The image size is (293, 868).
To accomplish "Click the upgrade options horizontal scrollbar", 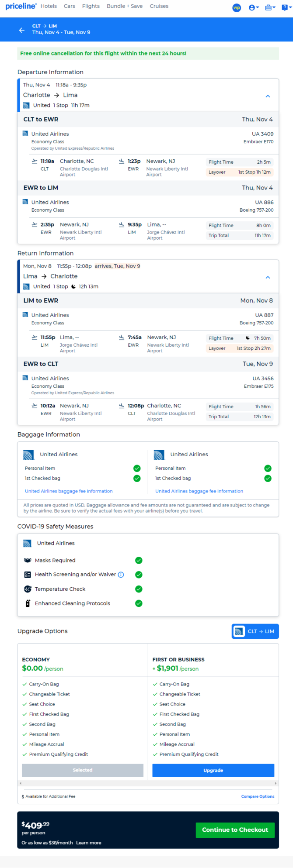I will (148, 783).
